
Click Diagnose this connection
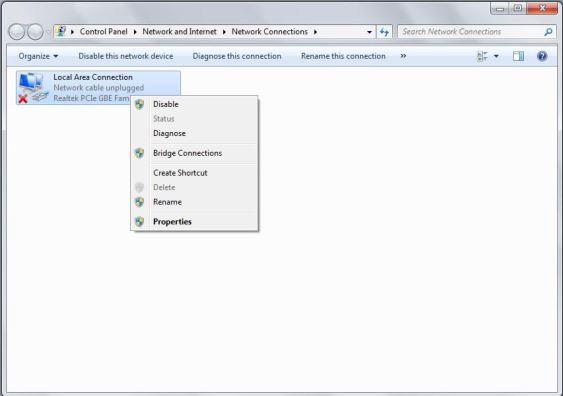click(x=237, y=56)
